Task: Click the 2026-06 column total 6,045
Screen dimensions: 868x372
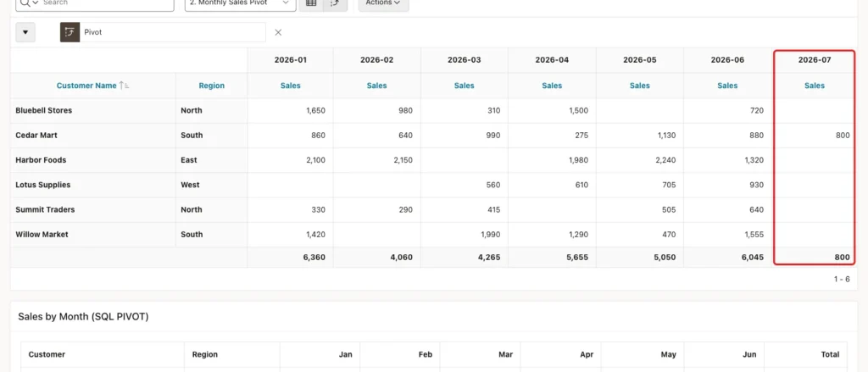Action: (x=753, y=258)
